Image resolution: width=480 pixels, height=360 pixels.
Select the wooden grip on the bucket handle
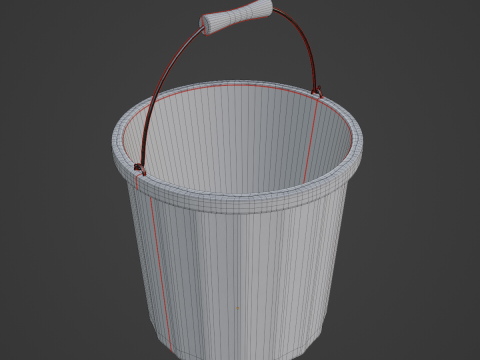tap(236, 17)
